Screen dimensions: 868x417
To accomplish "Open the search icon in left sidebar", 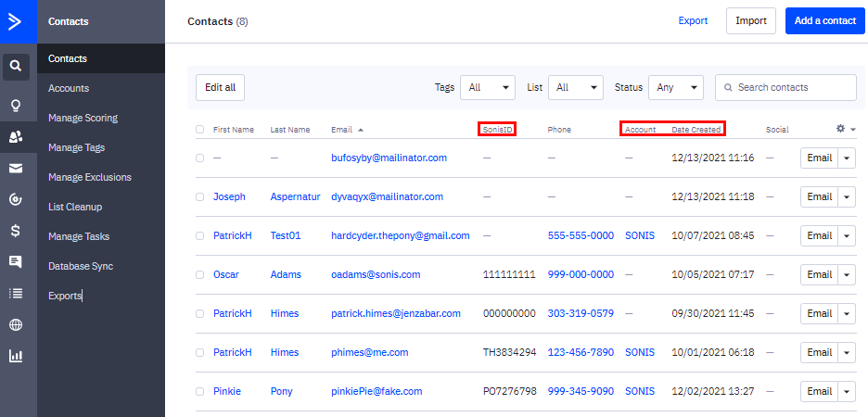I will point(15,67).
